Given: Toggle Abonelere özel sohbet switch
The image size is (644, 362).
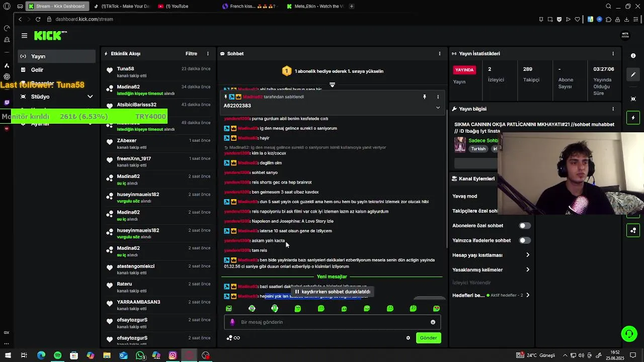Looking at the screenshot, I should pyautogui.click(x=524, y=226).
